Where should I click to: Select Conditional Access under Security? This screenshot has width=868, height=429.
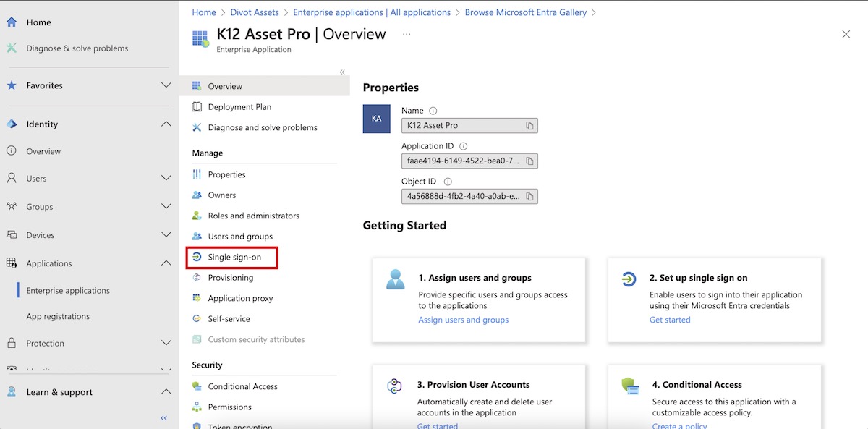(x=242, y=386)
